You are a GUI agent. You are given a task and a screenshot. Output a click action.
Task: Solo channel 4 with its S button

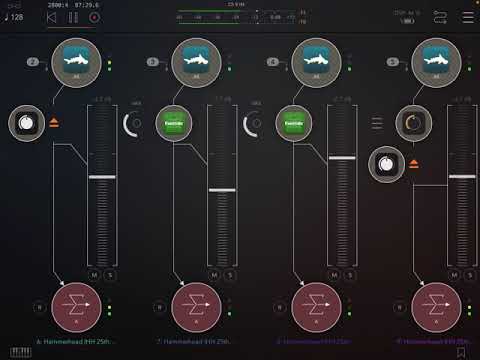point(350,275)
